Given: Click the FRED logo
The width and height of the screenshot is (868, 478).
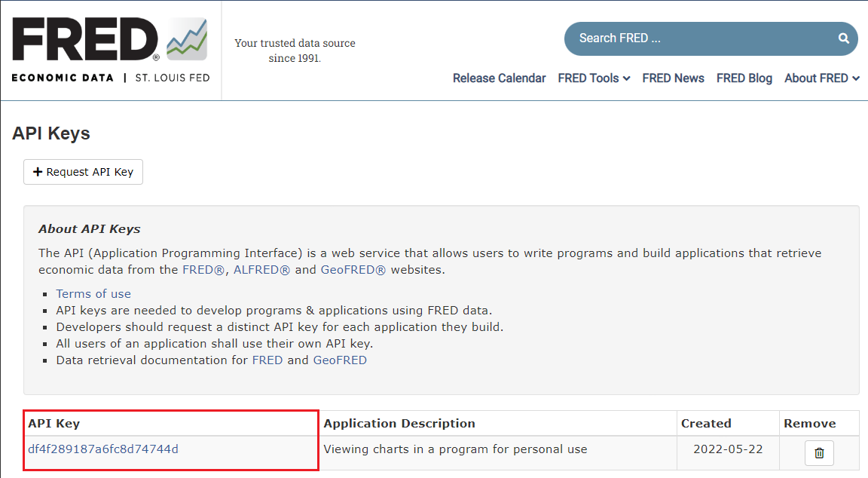Looking at the screenshot, I should 111,50.
